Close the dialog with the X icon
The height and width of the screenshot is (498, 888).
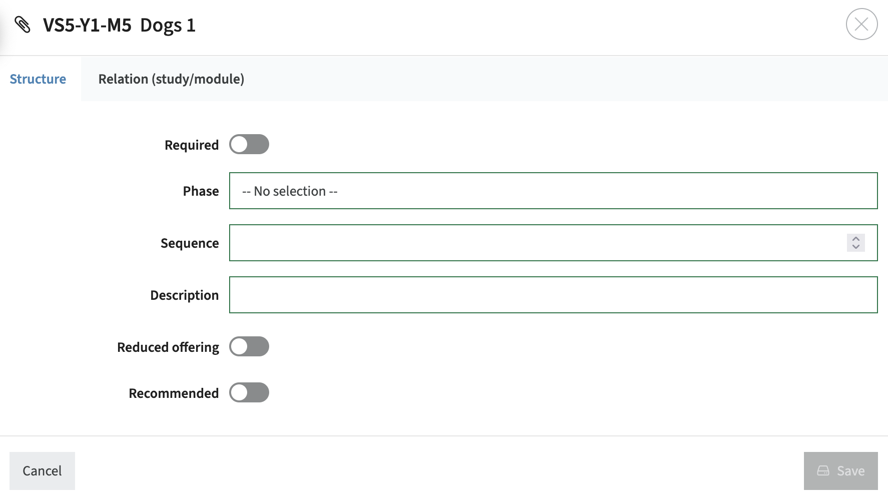(x=861, y=24)
